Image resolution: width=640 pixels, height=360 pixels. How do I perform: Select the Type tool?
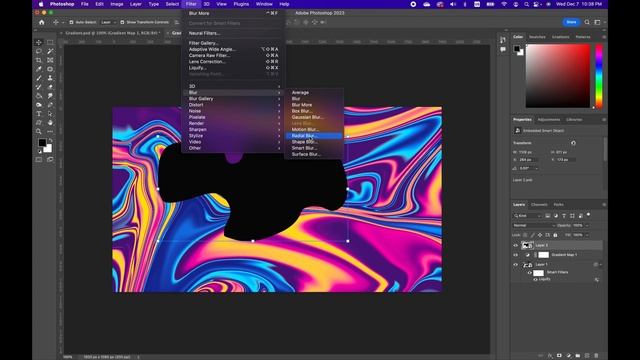pos(39,114)
